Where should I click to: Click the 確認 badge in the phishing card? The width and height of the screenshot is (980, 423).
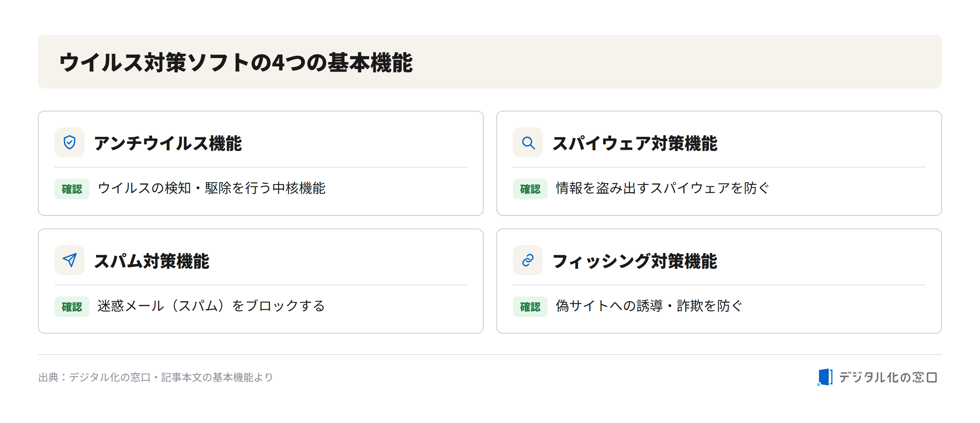530,307
